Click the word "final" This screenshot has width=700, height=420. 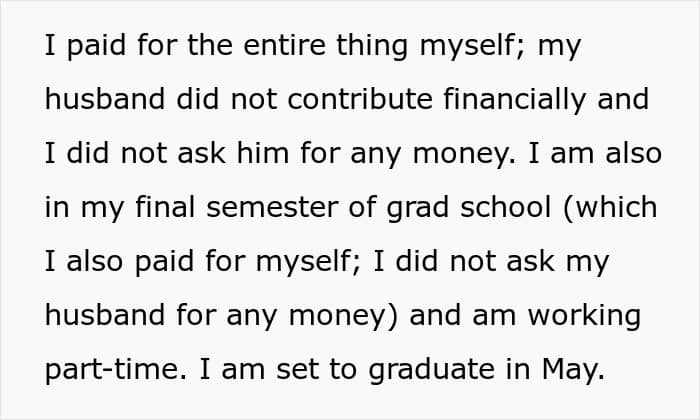165,207
